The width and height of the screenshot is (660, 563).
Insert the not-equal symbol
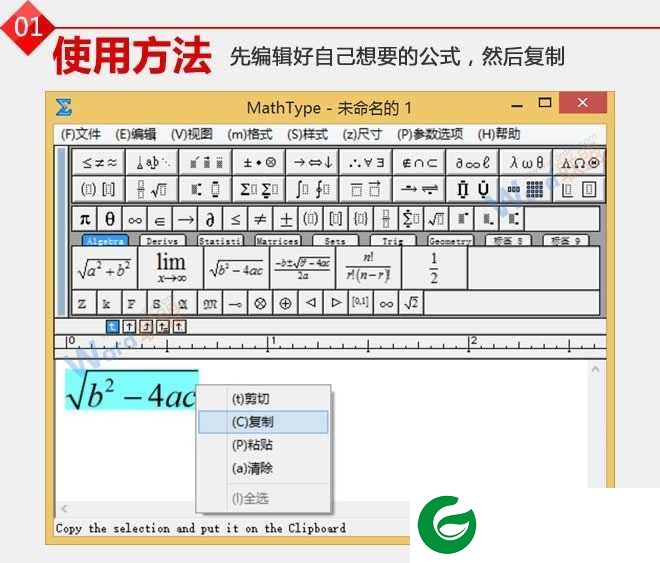(x=260, y=219)
